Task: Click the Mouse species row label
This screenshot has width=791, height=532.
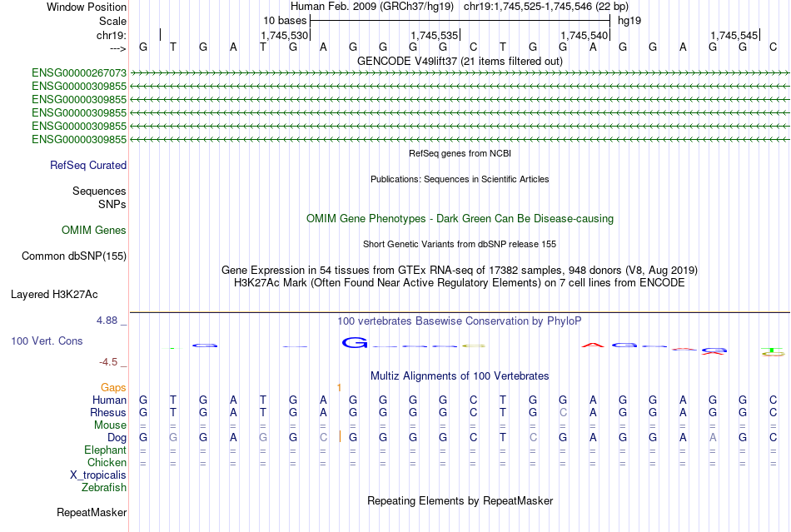Action: 110,425
